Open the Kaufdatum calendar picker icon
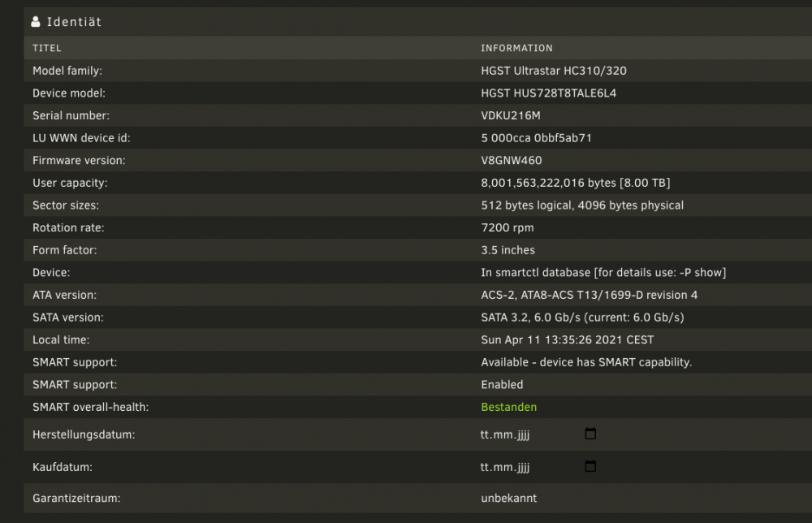This screenshot has height=523, width=812. [590, 466]
